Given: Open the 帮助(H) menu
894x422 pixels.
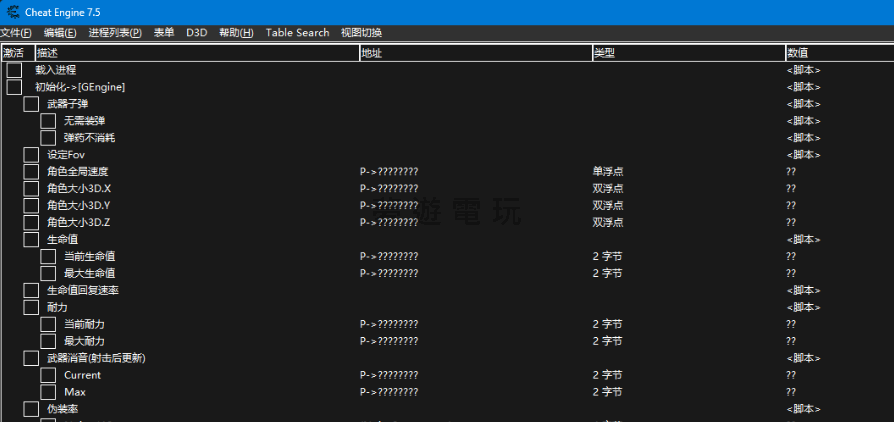Looking at the screenshot, I should tap(236, 33).
